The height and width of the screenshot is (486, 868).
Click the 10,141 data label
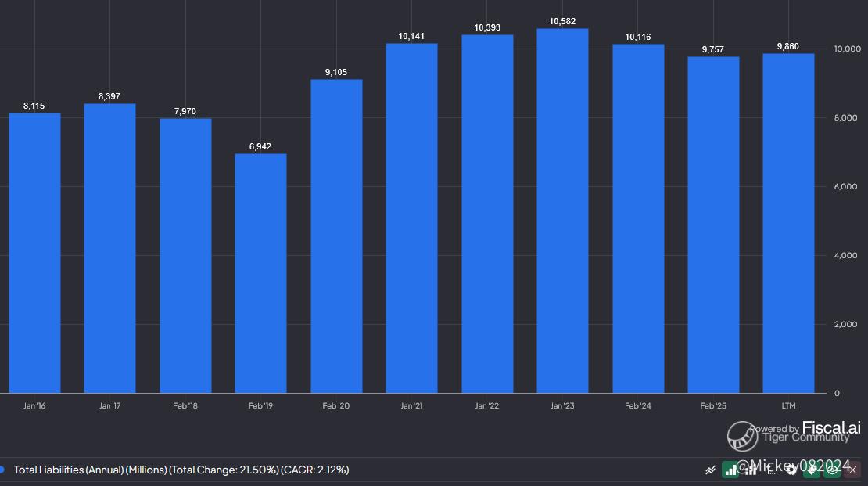[412, 37]
